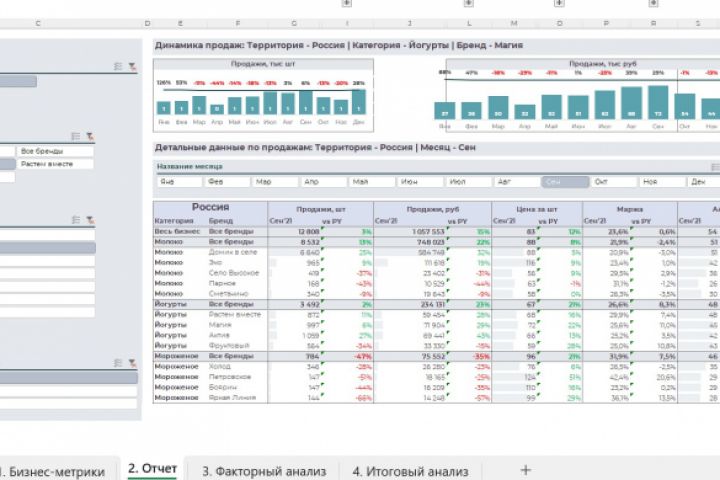Toggle multi-select in the brand slicer with Все бренды
This screenshot has height=480, width=720.
tap(76, 136)
